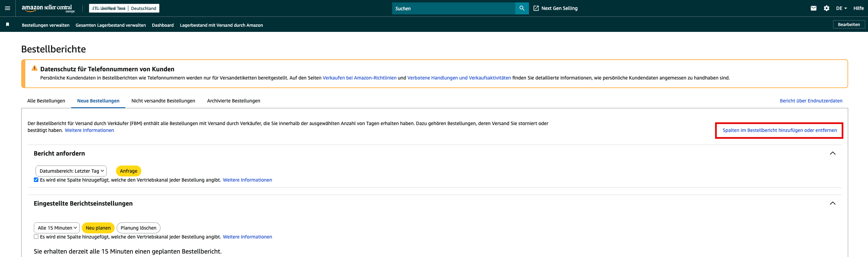
Task: Open Next Gen Selling external link
Action: [556, 8]
